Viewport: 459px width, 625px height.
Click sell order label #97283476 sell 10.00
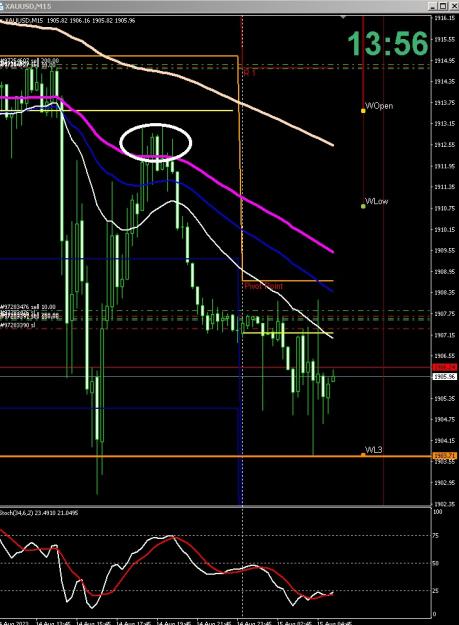click(x=28, y=307)
